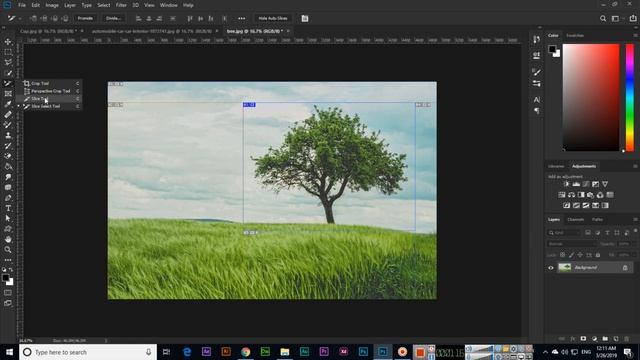Click the Levels adjustment icon
The width and height of the screenshot is (640, 360).
pos(576,184)
